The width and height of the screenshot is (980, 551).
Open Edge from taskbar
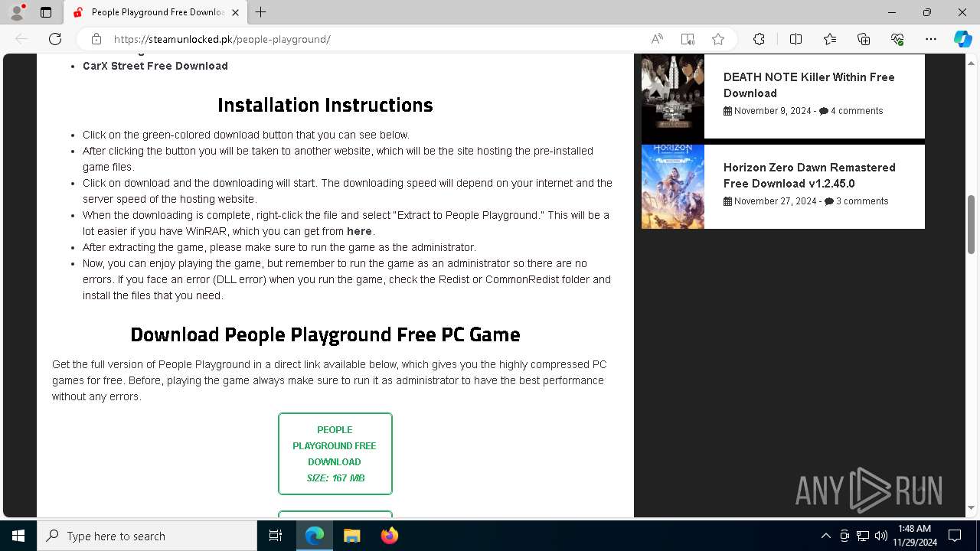(x=315, y=536)
